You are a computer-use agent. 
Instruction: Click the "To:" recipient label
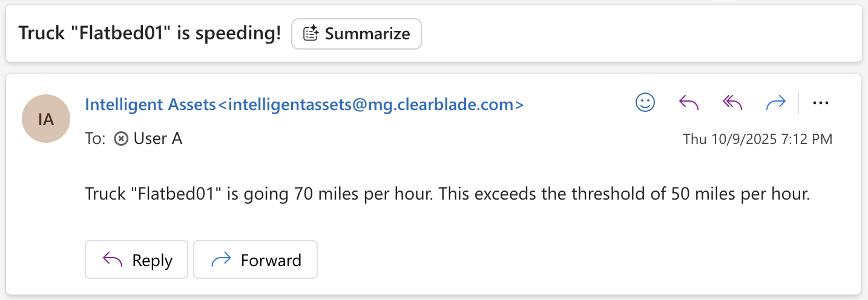click(x=95, y=139)
